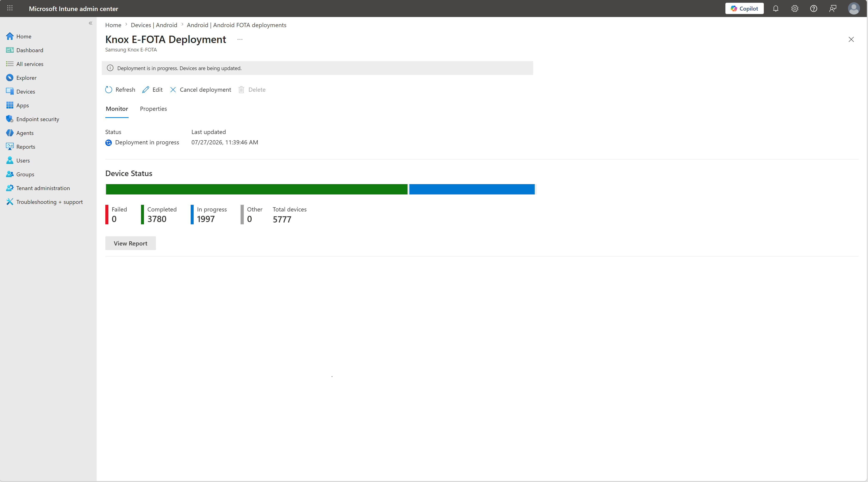Click the View Report button
The height and width of the screenshot is (482, 868).
click(130, 243)
